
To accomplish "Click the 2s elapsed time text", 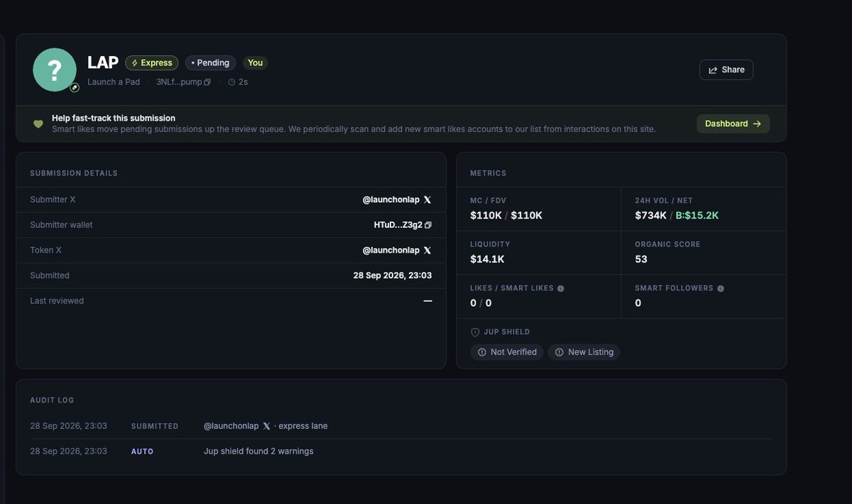I will tap(243, 82).
